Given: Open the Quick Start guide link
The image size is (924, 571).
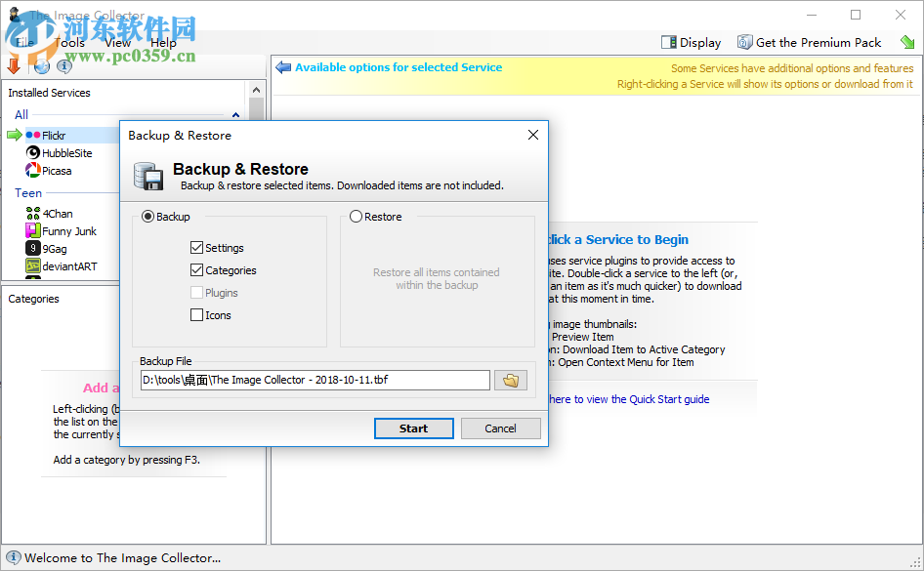Looking at the screenshot, I should click(x=629, y=399).
